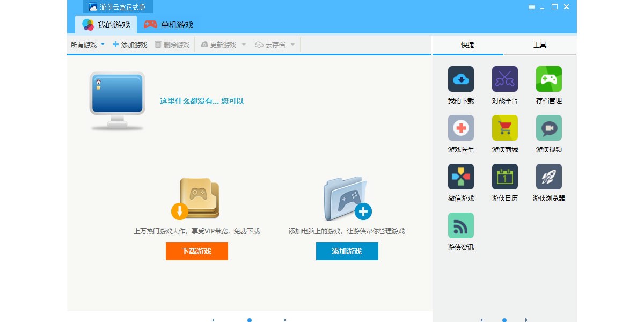Click text 上万热门游戏大作，享受VIP带宽，免费下载

tap(197, 231)
